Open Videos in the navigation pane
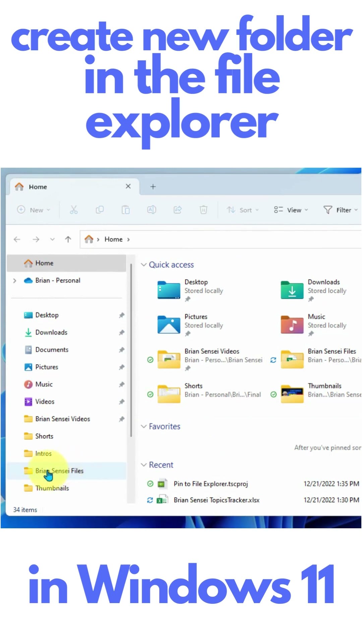This screenshot has height=644, width=362. pyautogui.click(x=45, y=401)
